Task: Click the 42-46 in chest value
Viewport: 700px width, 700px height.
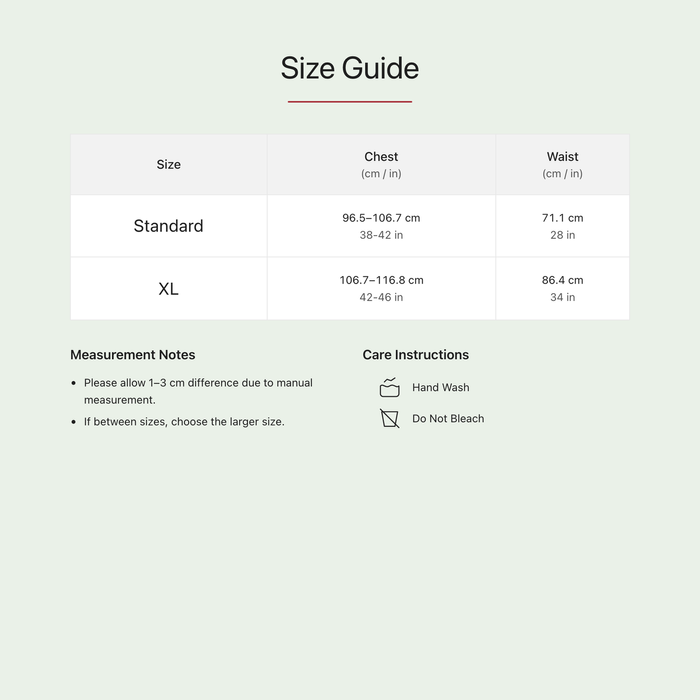Action: [381, 297]
